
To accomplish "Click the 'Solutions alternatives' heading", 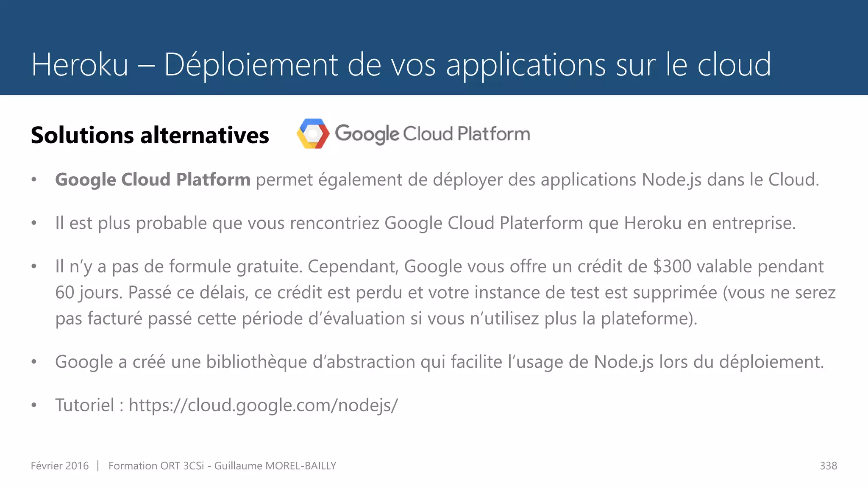I will click(150, 135).
